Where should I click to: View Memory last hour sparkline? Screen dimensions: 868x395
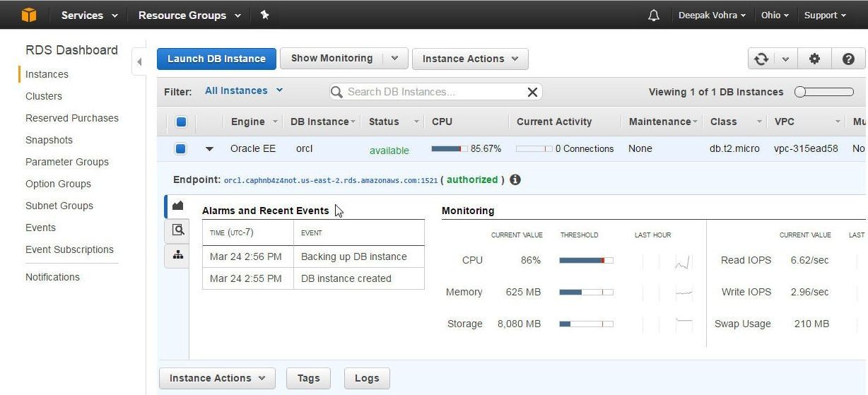click(x=683, y=293)
